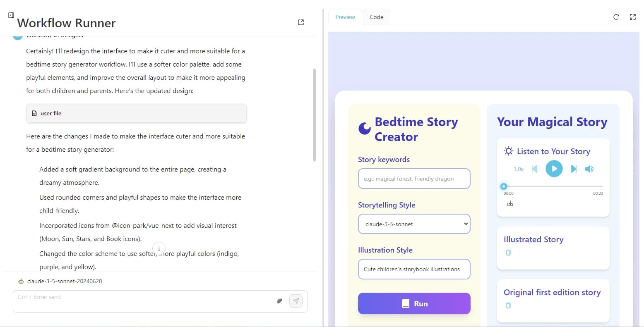Switch to the Preview tab
The height and width of the screenshot is (327, 644).
[345, 17]
